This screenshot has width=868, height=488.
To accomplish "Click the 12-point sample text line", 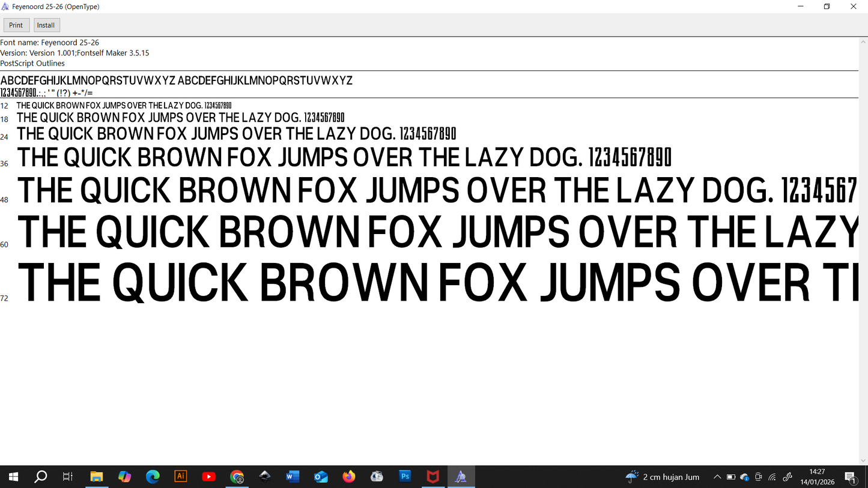I will tap(124, 106).
